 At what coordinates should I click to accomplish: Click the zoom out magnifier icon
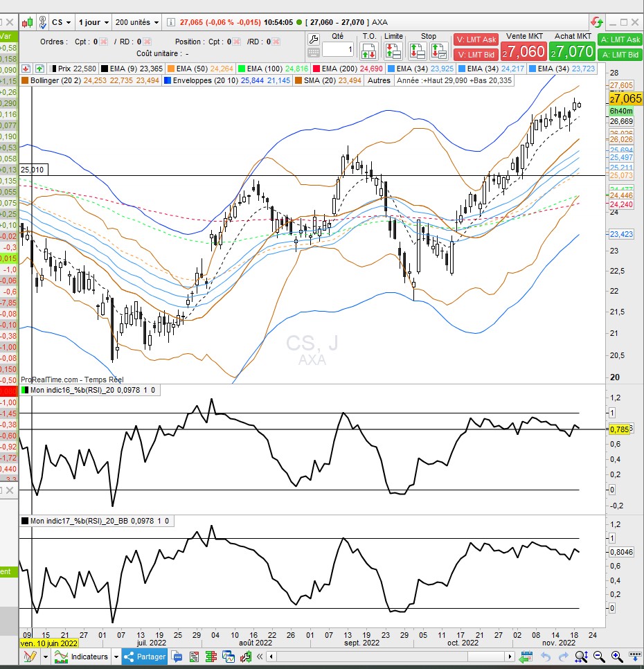point(599,657)
